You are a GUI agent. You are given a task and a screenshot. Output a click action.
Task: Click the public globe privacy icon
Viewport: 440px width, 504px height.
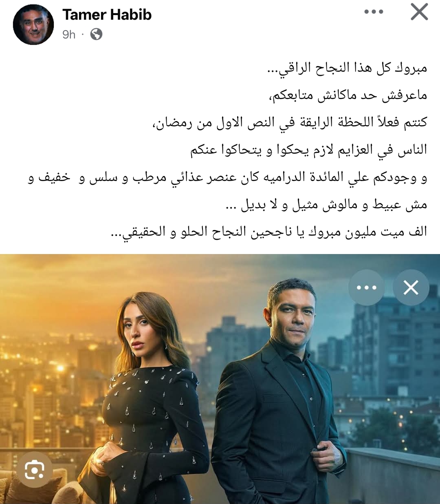coord(96,34)
